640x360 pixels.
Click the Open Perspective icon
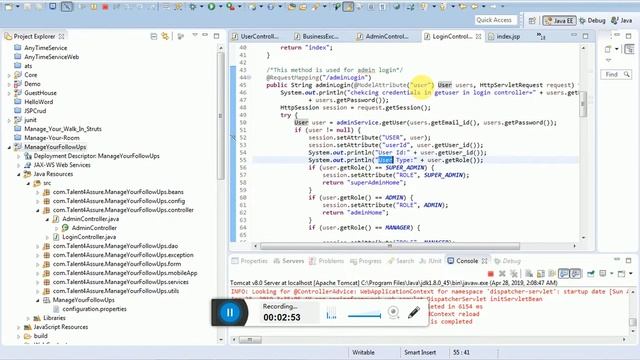tap(532, 20)
